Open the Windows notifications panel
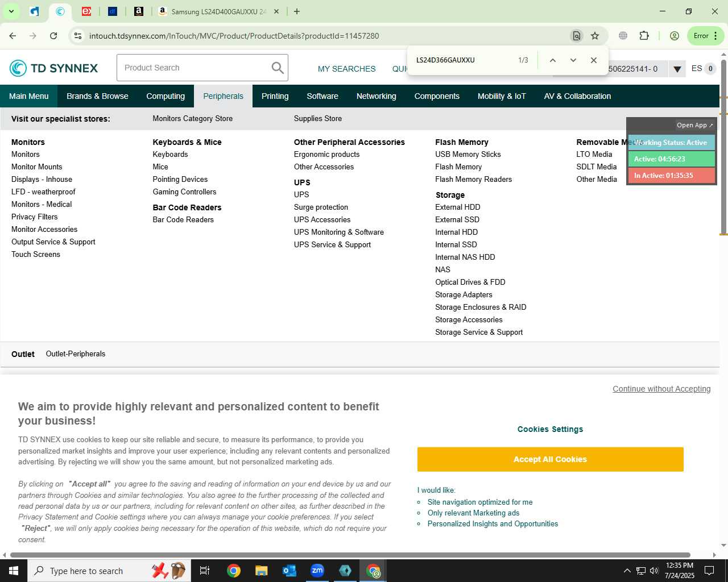Image resolution: width=728 pixels, height=582 pixels. tap(709, 571)
